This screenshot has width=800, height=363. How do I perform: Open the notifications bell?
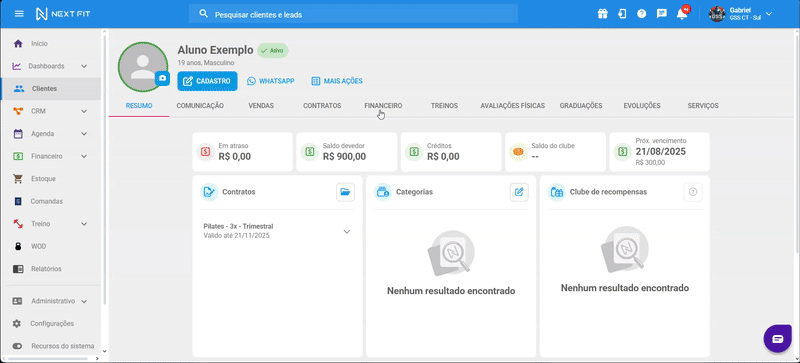point(682,14)
